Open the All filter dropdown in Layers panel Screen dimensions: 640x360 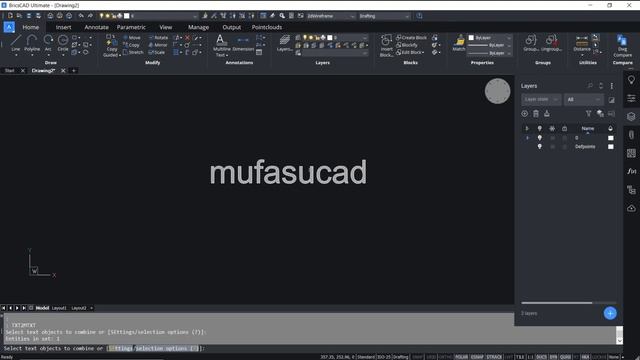click(584, 100)
